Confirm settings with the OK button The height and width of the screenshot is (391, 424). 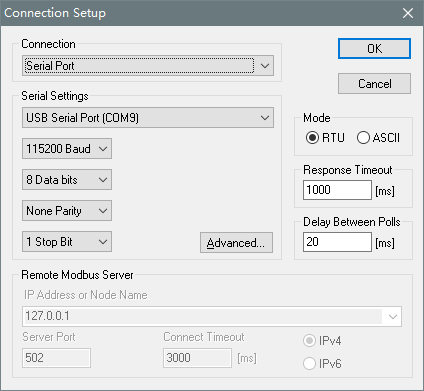coord(374,49)
